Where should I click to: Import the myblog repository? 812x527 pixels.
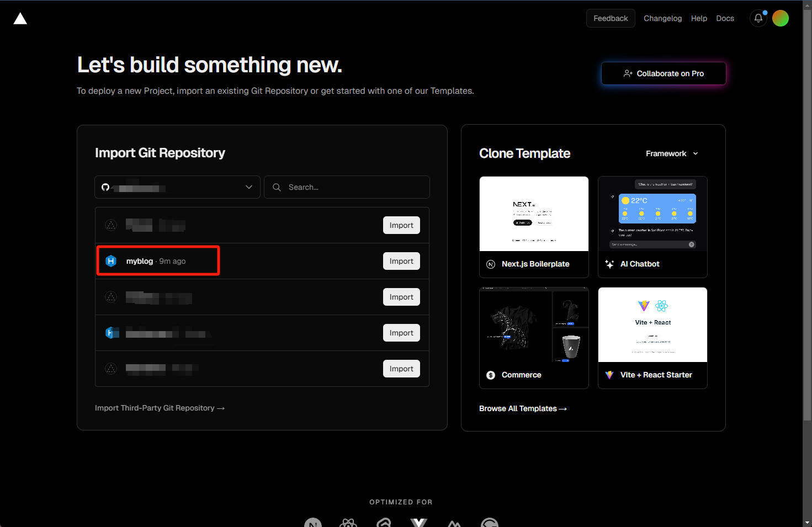(x=401, y=261)
